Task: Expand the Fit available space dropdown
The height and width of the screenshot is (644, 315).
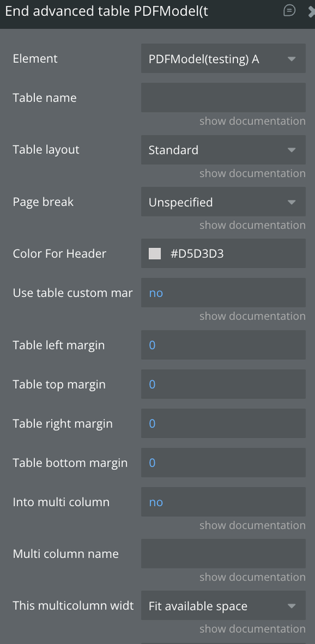Action: tap(223, 605)
